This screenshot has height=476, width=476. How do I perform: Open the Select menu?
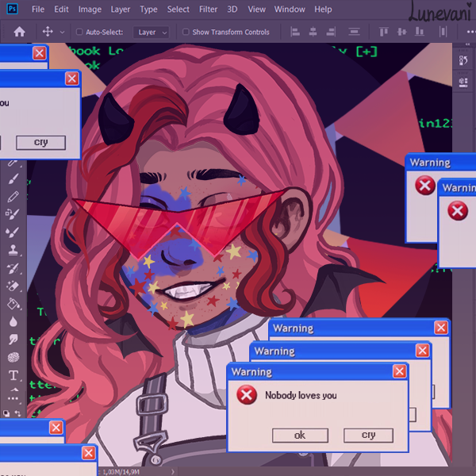(x=178, y=10)
